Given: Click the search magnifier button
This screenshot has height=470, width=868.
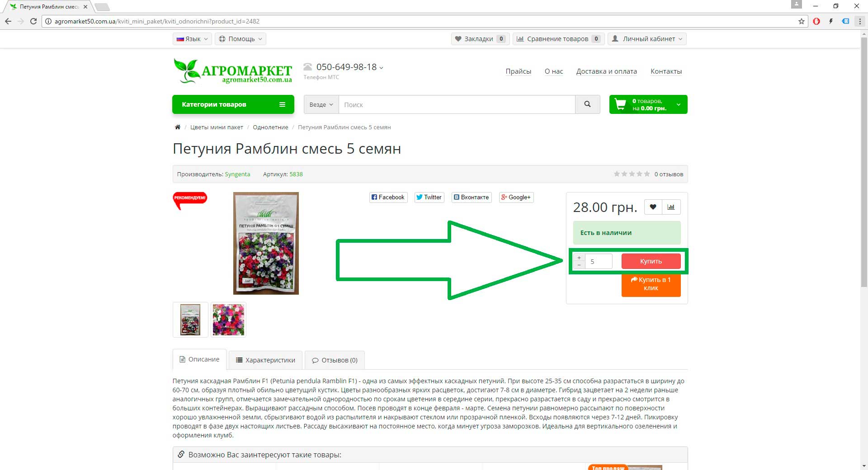Looking at the screenshot, I should click(x=587, y=104).
